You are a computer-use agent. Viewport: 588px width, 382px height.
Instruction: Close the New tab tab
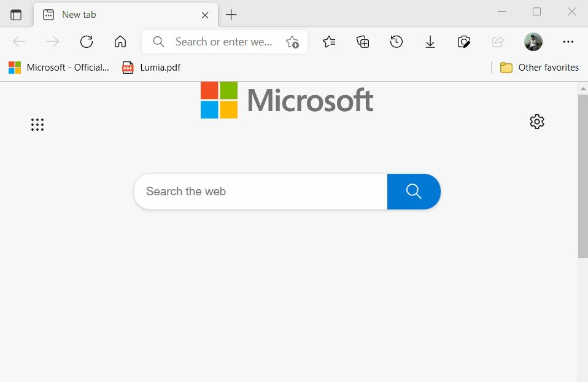pyautogui.click(x=205, y=15)
